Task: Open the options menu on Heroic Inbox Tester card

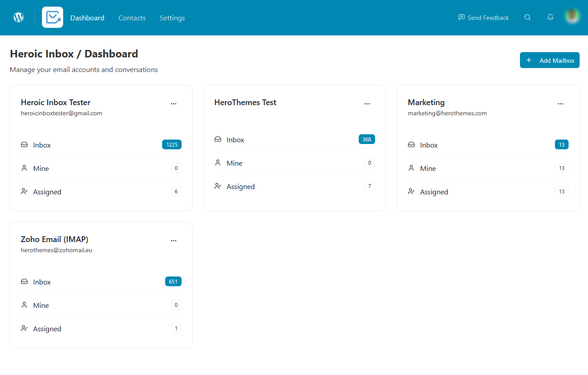Action: pos(173,103)
